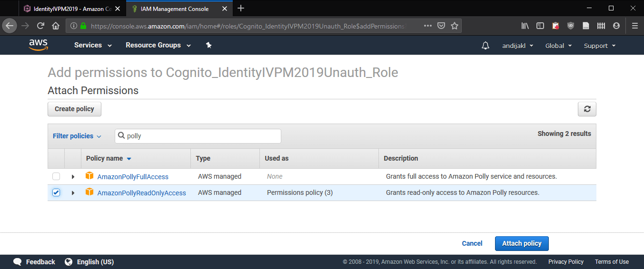The height and width of the screenshot is (269, 644).
Task: Click the policy search field containing polly
Action: [198, 136]
